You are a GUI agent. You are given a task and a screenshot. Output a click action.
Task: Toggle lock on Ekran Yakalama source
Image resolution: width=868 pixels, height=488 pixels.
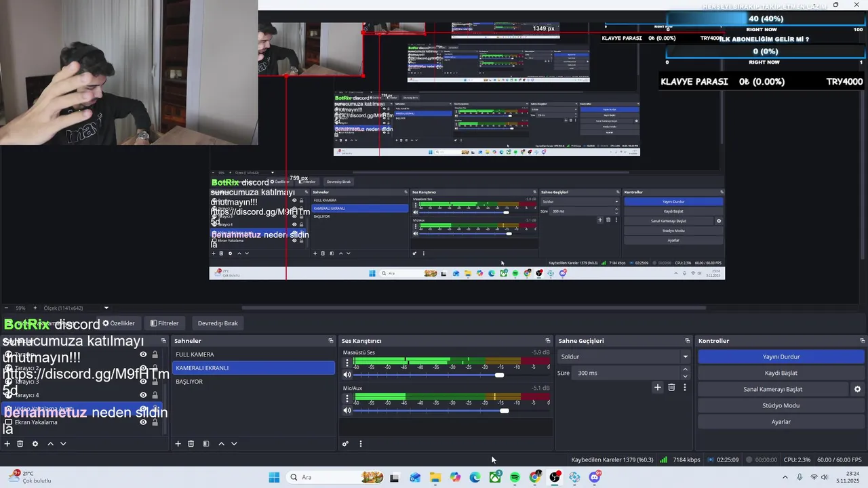155,422
